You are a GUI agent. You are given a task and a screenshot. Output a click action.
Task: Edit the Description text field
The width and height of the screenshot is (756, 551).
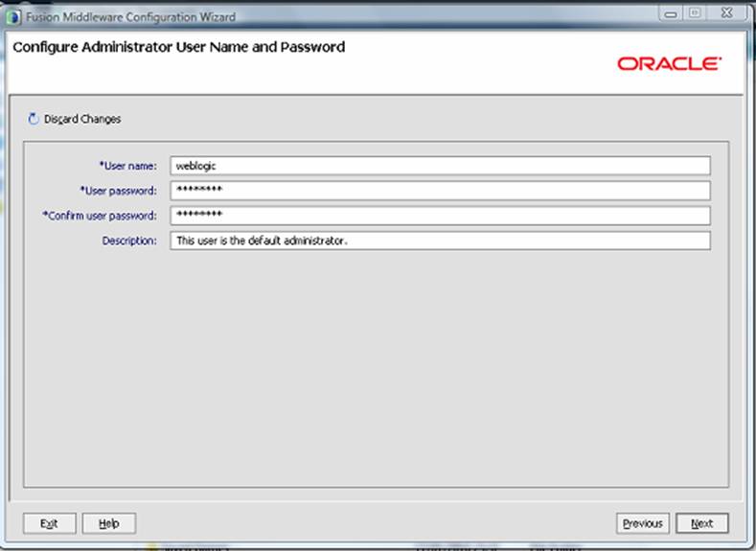(x=440, y=241)
